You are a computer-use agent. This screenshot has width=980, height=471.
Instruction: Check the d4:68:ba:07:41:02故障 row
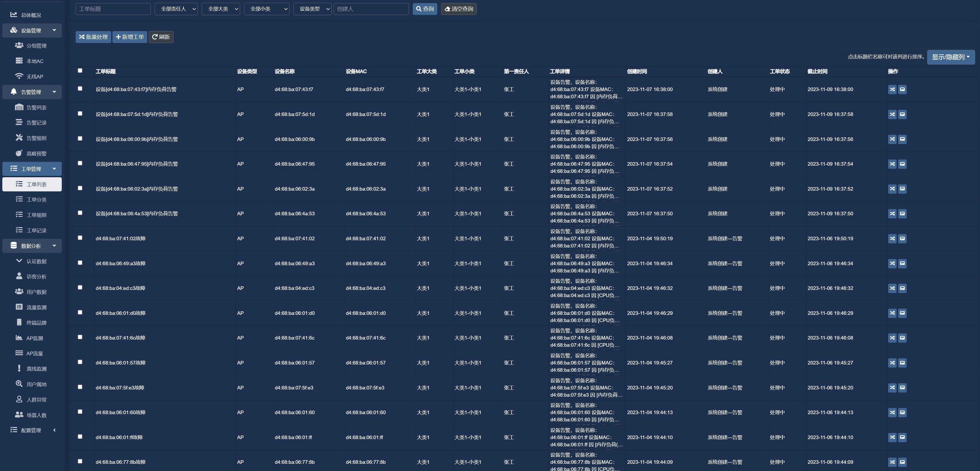click(x=80, y=238)
